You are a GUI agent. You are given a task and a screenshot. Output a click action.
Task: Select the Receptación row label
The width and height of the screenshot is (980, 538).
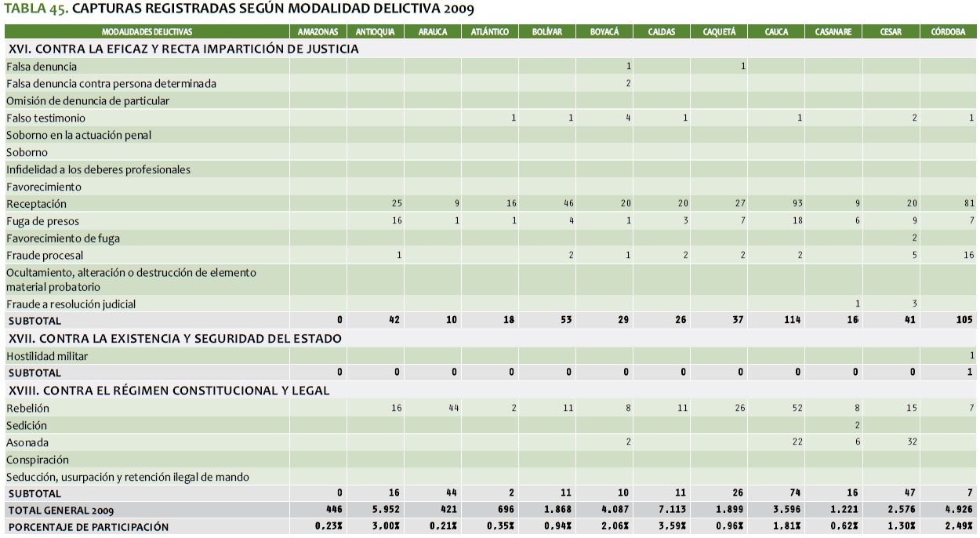point(37,204)
